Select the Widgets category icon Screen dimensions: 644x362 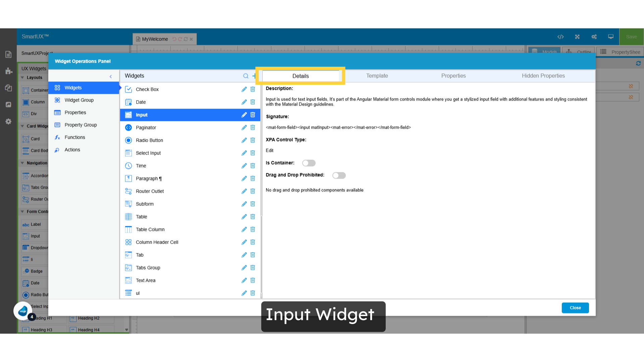(x=57, y=87)
